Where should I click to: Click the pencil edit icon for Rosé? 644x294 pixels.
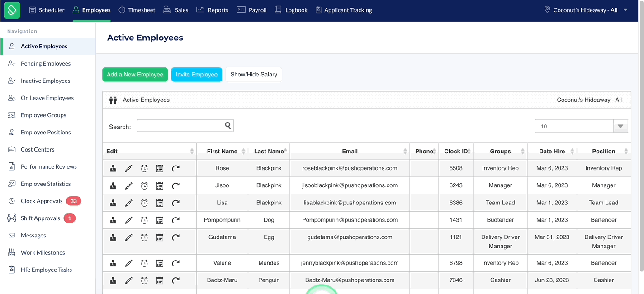(129, 168)
